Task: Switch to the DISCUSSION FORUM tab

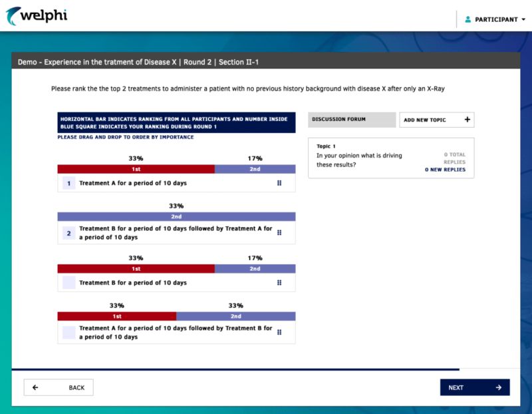Action: pyautogui.click(x=350, y=120)
